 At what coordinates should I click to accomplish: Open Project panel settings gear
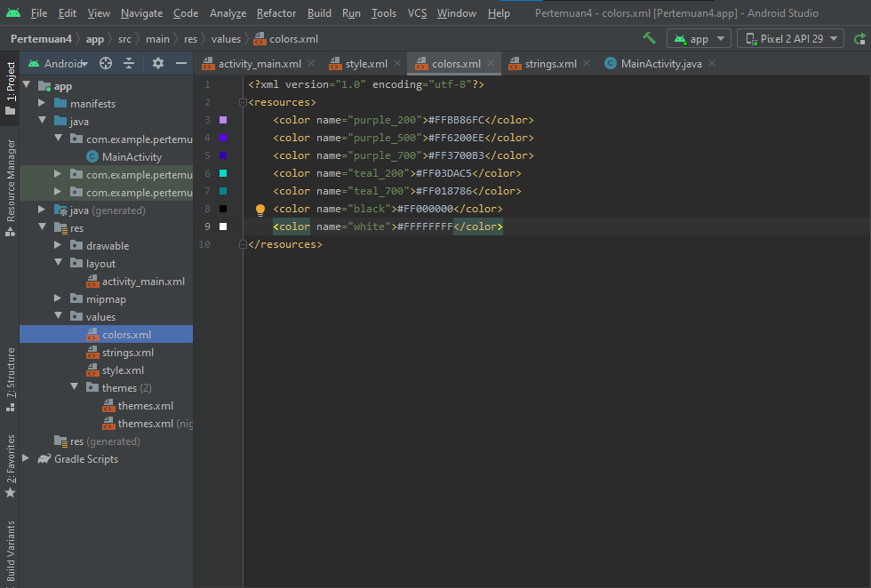point(158,63)
